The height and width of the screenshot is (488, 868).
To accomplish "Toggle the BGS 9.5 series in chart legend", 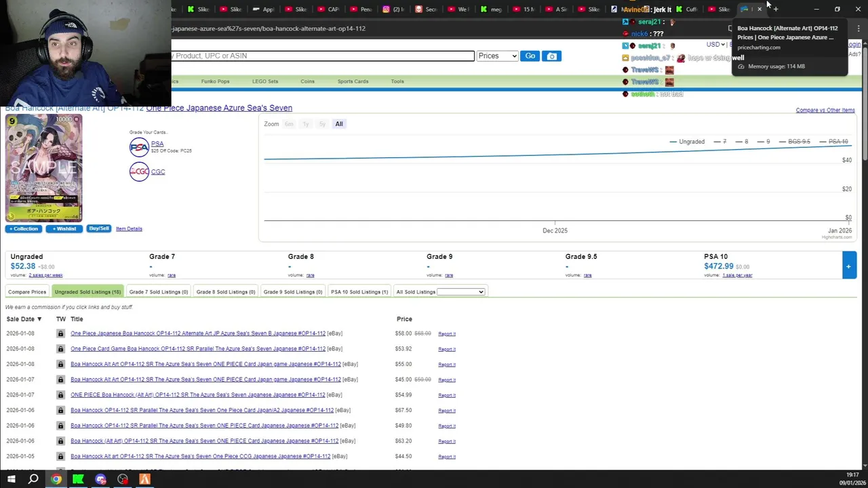I will point(795,142).
